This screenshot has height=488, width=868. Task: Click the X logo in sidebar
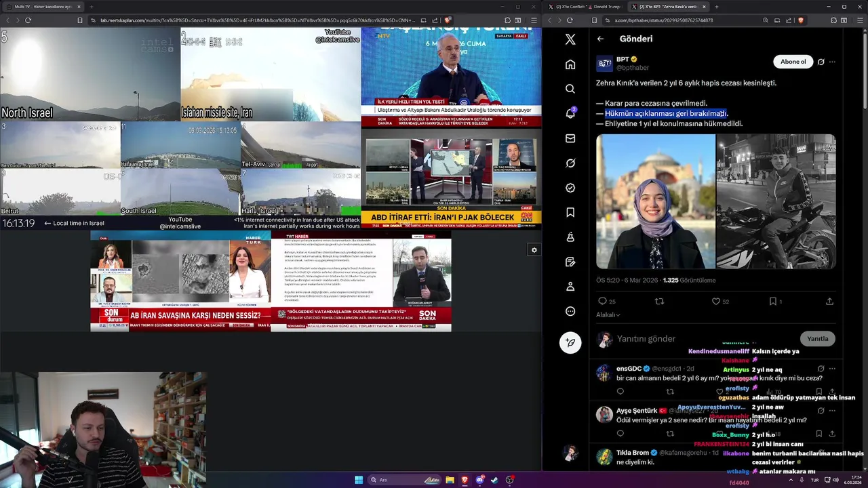tap(570, 39)
